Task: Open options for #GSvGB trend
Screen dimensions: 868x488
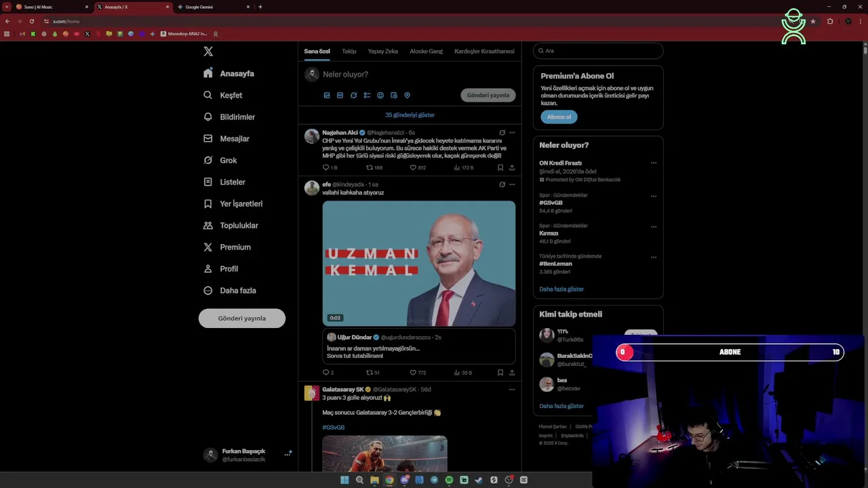Action: 654,197
